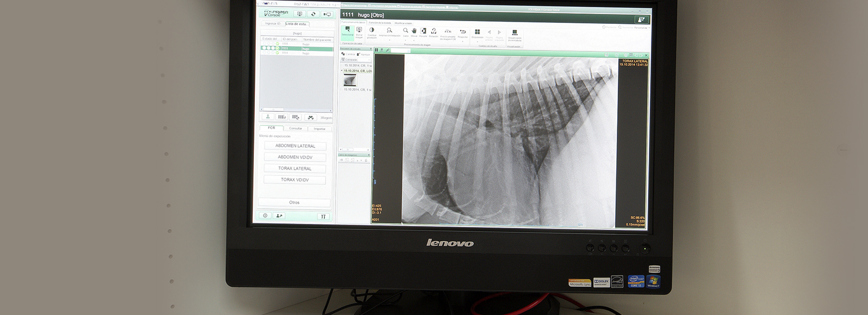Click the Nombre del paciente column header
This screenshot has height=315, width=868.
pyautogui.click(x=317, y=39)
